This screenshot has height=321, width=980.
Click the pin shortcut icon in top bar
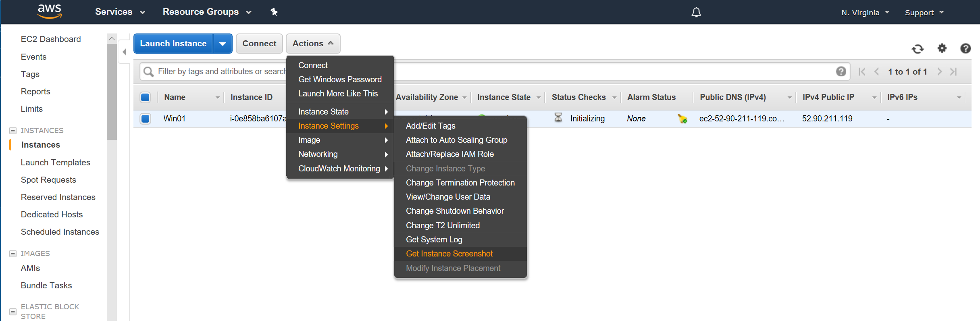274,12
